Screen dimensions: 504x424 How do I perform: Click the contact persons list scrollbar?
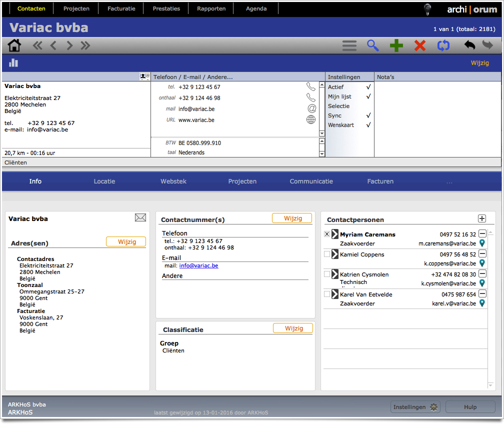(490, 308)
